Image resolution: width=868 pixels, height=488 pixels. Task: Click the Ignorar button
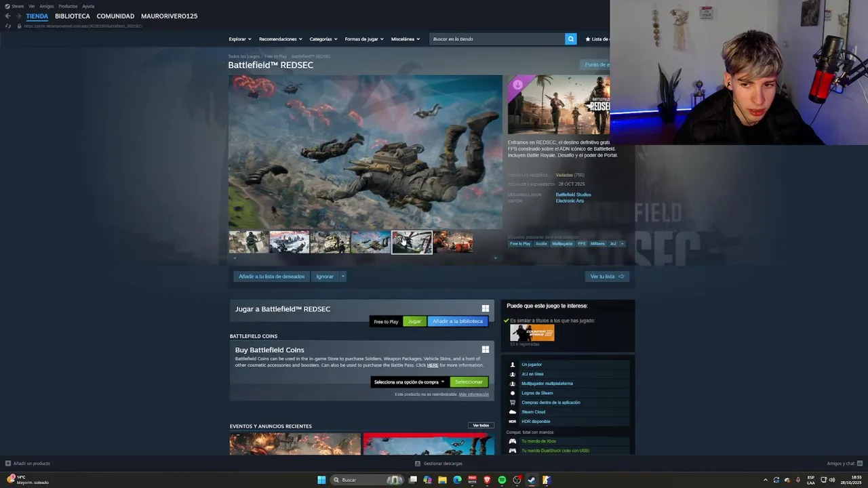click(x=325, y=277)
